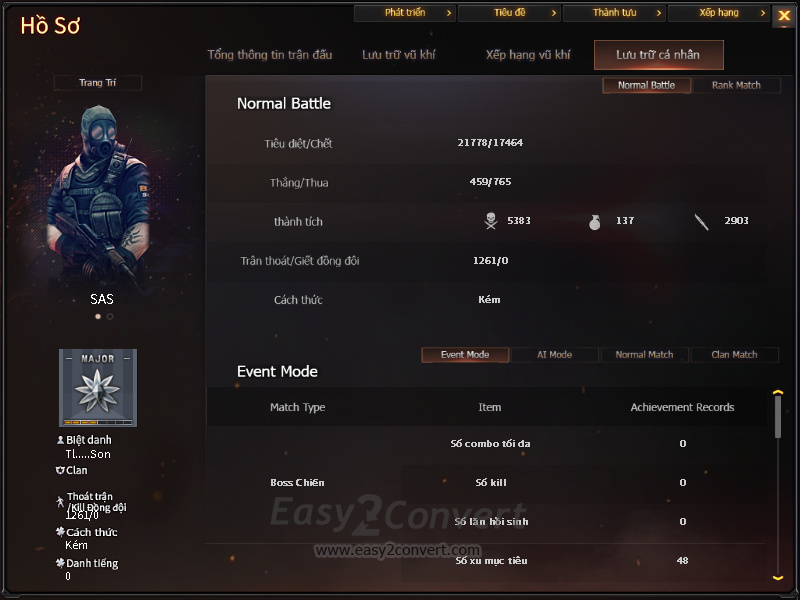Viewport: 800px width, 600px height.
Task: Click the SAS character portrait
Action: click(x=99, y=196)
